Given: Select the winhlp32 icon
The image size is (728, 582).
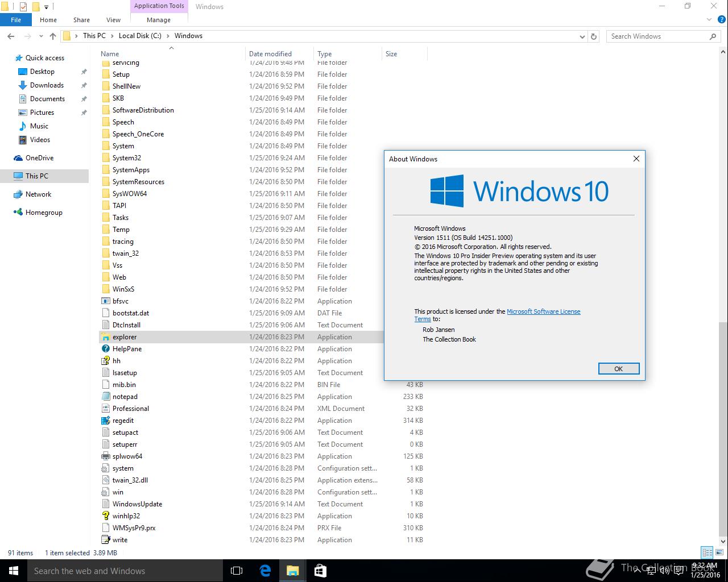Looking at the screenshot, I should coord(105,516).
